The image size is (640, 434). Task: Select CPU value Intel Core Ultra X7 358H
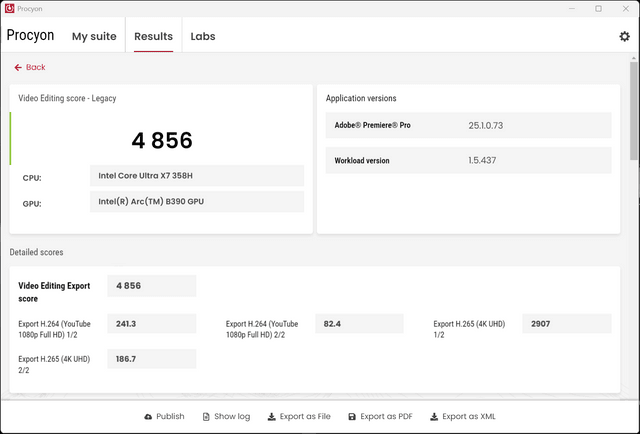[x=197, y=176]
